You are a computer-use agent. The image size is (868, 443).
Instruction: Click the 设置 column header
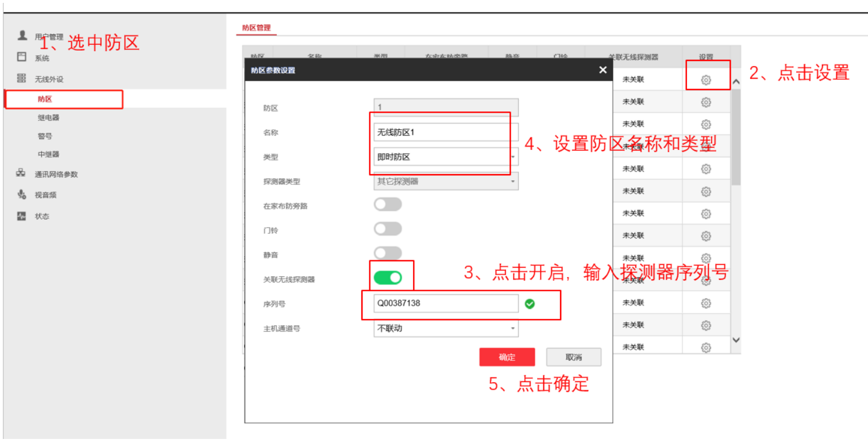pyautogui.click(x=706, y=57)
